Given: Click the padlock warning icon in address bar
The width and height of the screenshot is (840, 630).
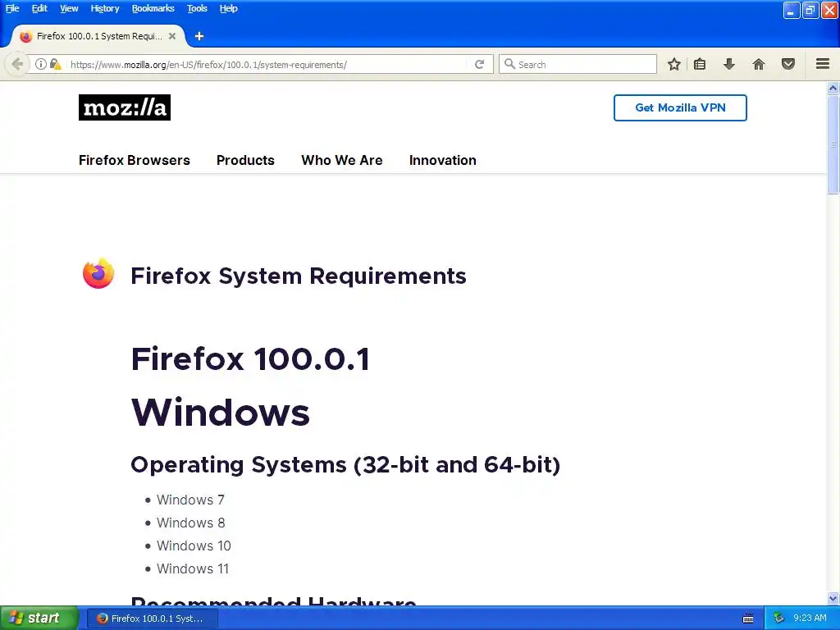Looking at the screenshot, I should 55,64.
